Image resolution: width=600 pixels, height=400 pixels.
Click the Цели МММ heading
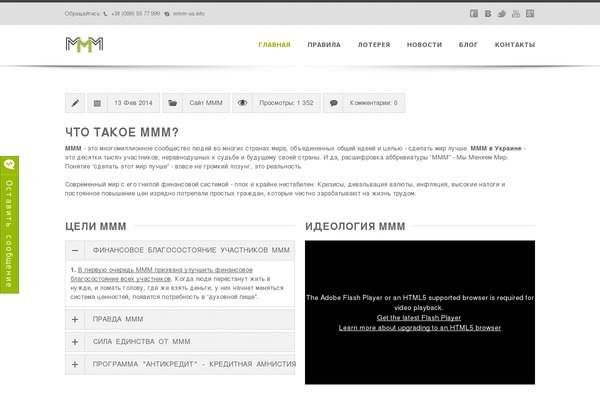(x=96, y=226)
